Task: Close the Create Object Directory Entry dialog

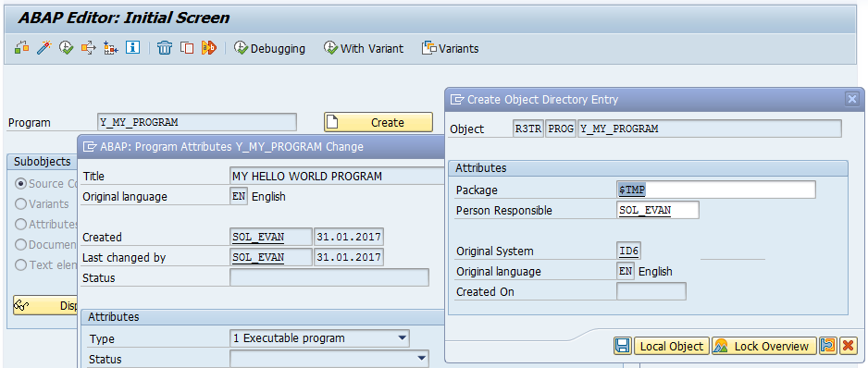Action: click(x=852, y=99)
